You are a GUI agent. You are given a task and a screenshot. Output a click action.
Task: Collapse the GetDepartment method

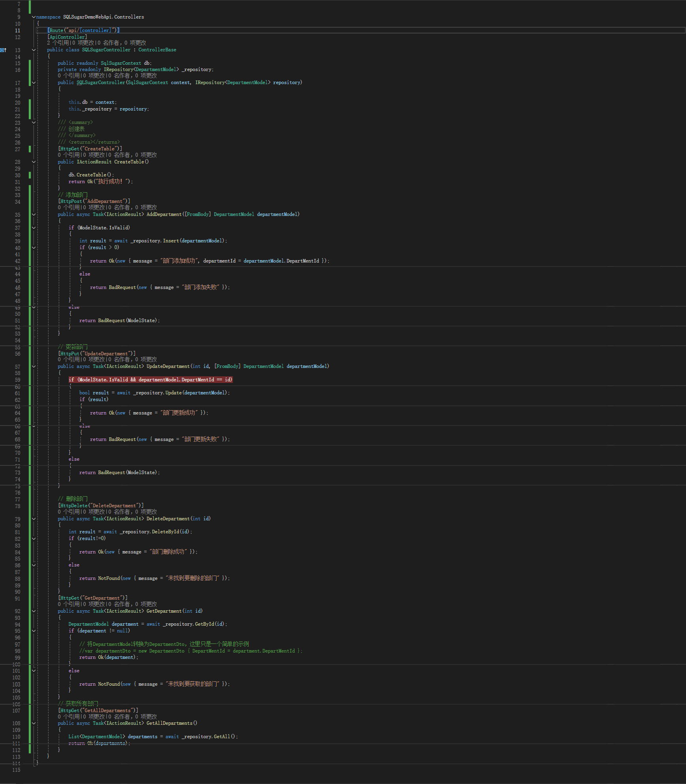tap(34, 611)
